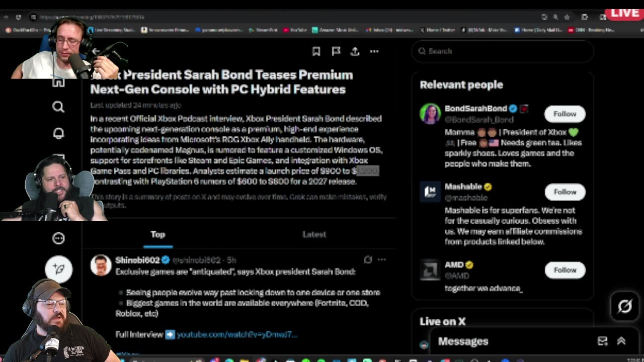Click the AMD display name
Screen dimensions: 644x362
click(454, 264)
